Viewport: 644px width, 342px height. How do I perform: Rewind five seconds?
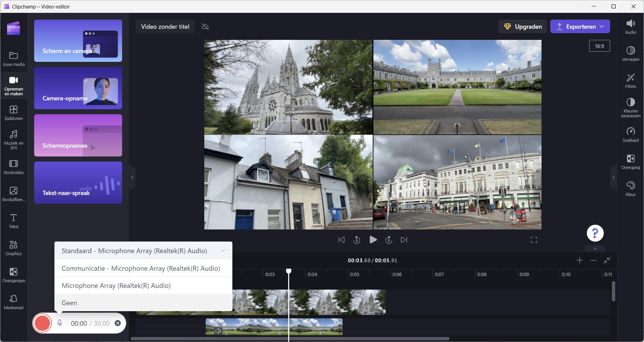coord(356,240)
